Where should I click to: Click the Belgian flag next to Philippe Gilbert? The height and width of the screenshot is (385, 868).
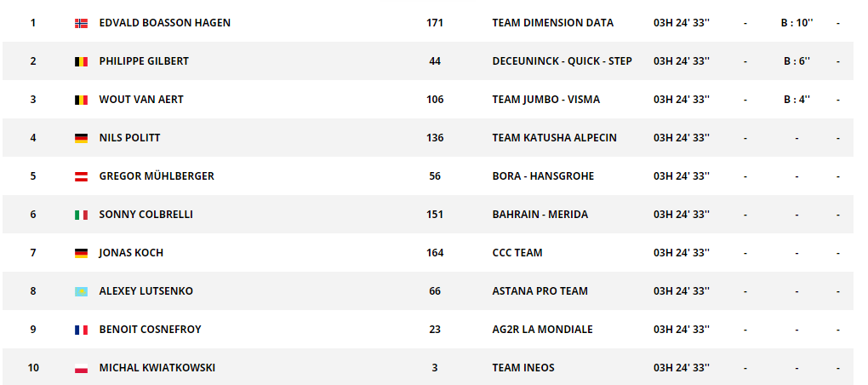[82, 61]
